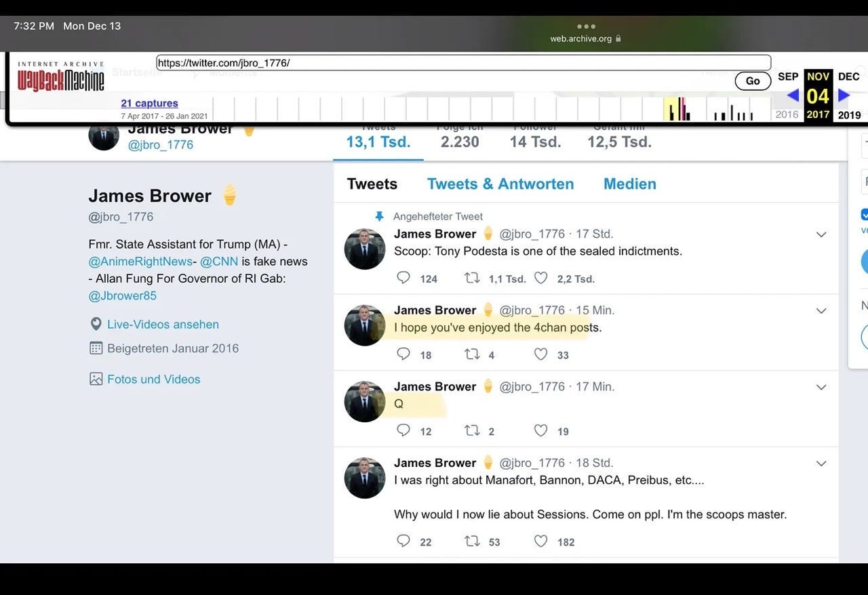
Task: Click the location pin icon beside Live-Videos
Action: 96,325
